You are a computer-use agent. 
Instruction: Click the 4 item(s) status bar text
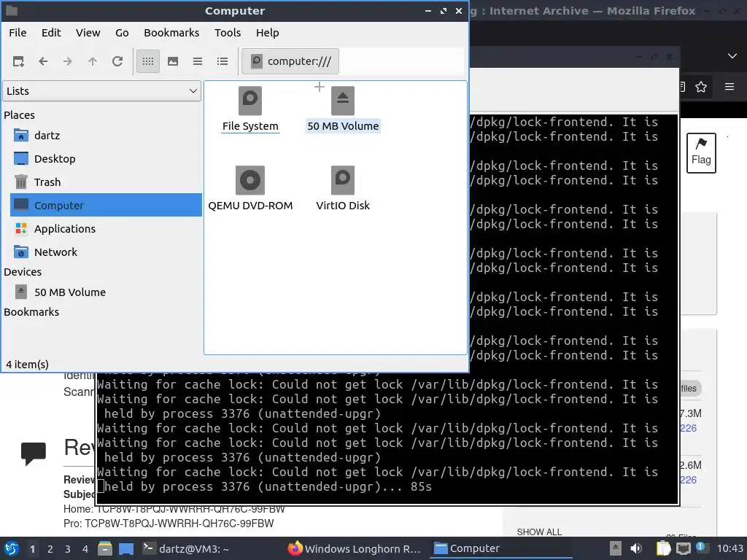coord(27,365)
